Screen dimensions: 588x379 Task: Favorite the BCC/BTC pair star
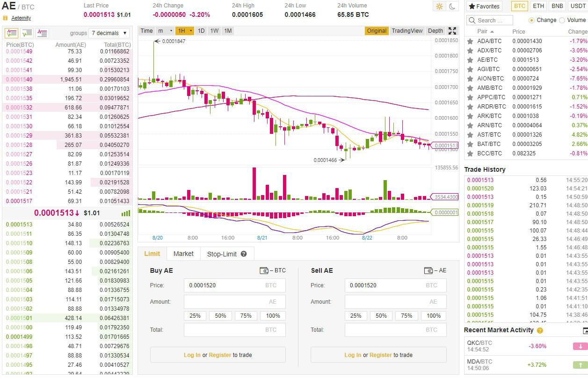click(x=470, y=153)
